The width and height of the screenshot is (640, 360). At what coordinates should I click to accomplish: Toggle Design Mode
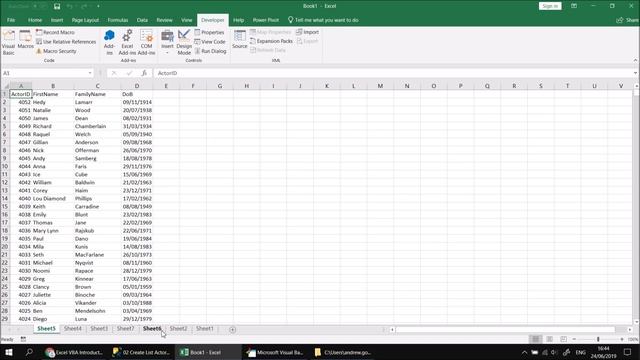click(x=184, y=42)
